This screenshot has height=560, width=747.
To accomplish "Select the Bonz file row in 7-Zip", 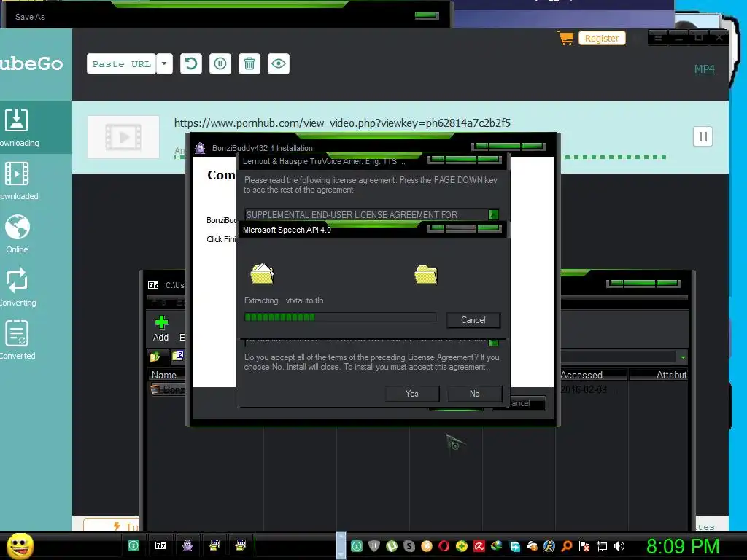I will [167, 389].
